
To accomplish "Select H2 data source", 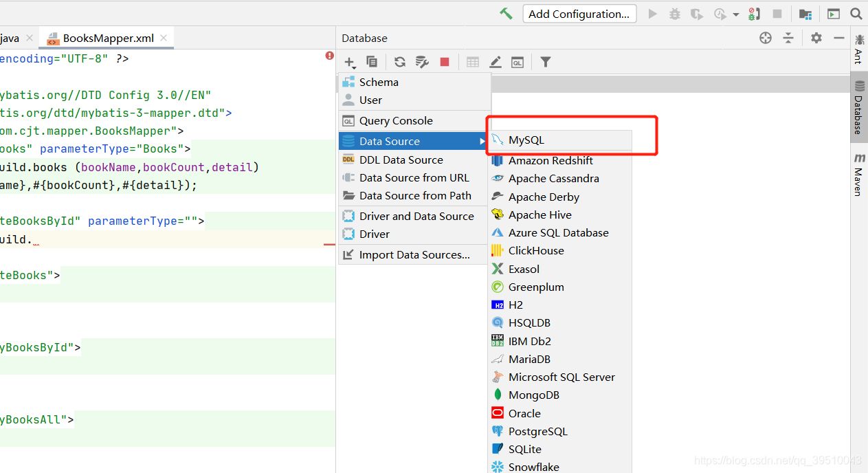I will tap(559, 305).
